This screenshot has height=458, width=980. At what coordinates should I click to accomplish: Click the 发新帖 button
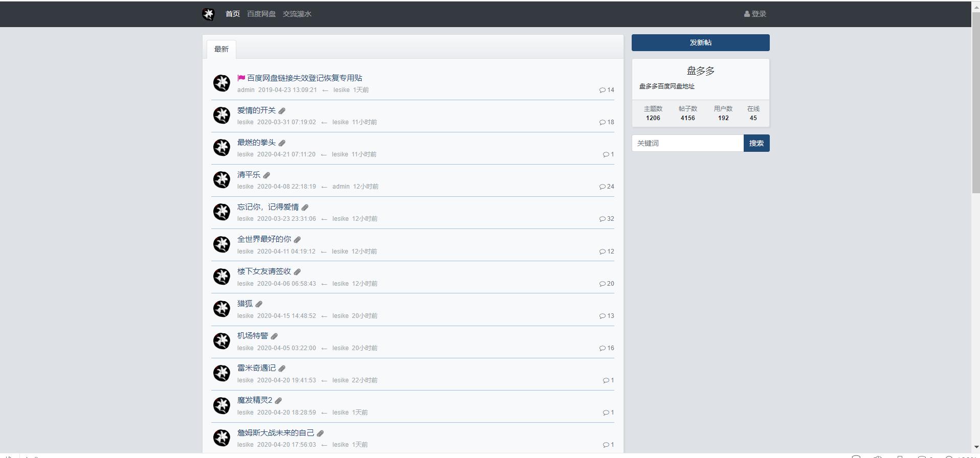[x=701, y=43]
